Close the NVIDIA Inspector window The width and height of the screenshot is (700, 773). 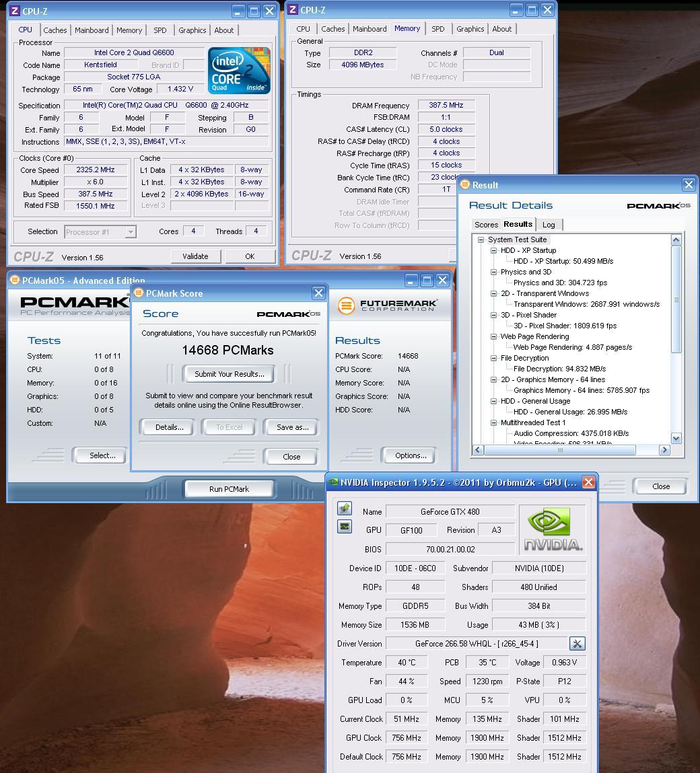588,482
